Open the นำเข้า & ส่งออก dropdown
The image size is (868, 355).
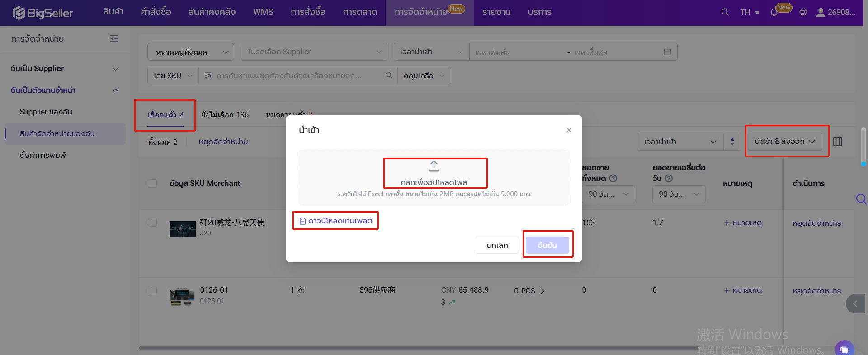[x=784, y=142]
